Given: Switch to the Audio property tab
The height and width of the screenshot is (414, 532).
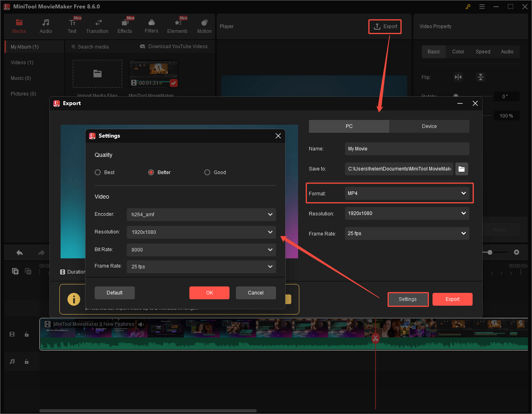Looking at the screenshot, I should (x=507, y=52).
